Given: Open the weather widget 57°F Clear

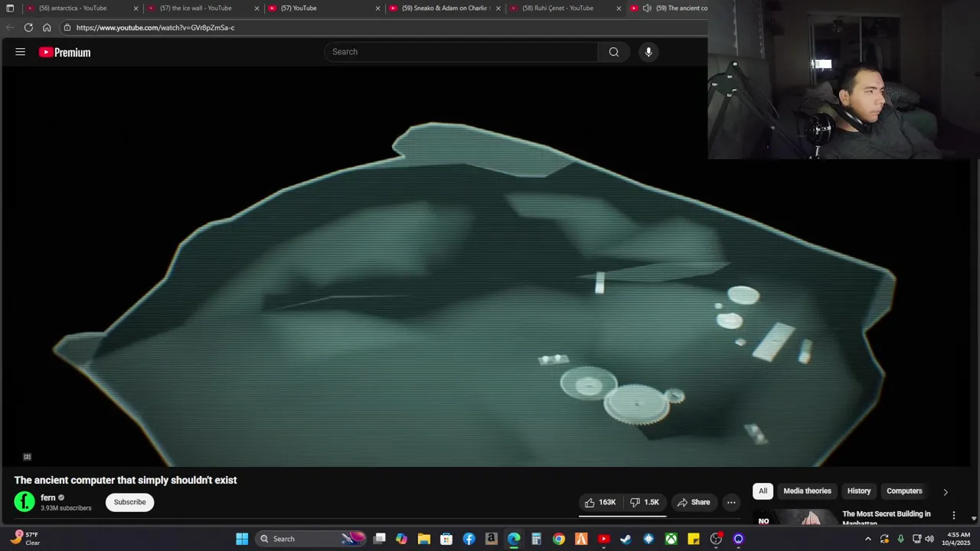Looking at the screenshot, I should [24, 539].
